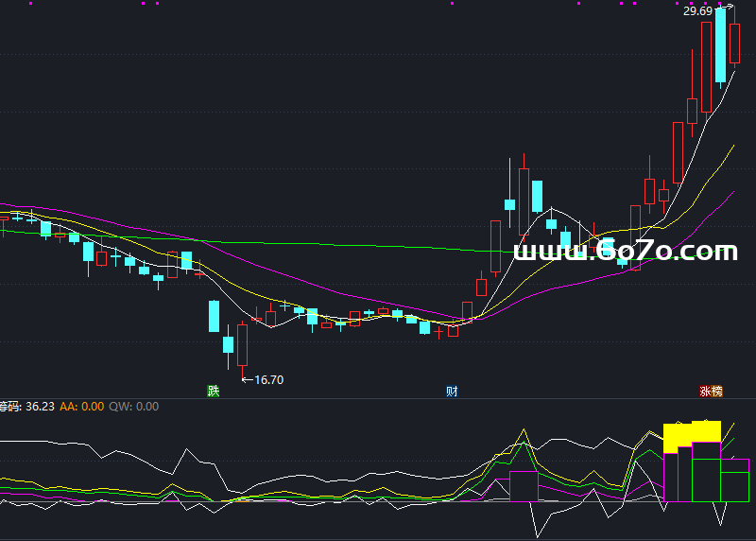Screen dimensions: 756x541
Task: Click the large cyan candle before the 16.70 low
Action: pyautogui.click(x=214, y=316)
